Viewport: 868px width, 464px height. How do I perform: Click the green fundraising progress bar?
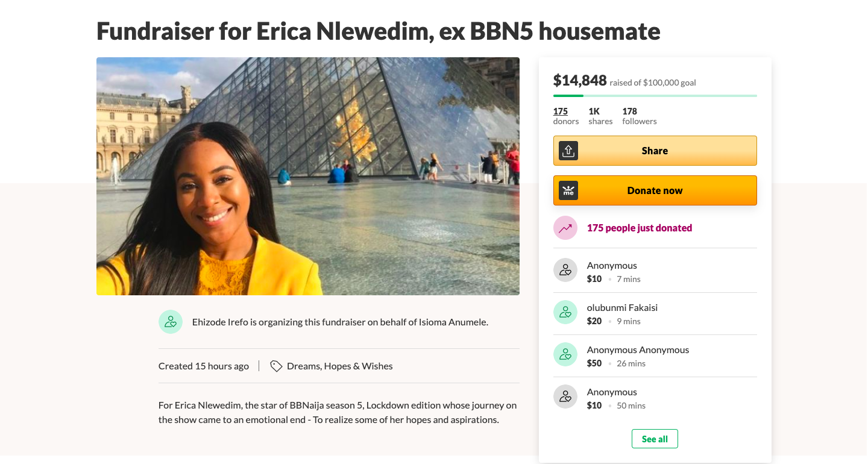click(x=655, y=96)
